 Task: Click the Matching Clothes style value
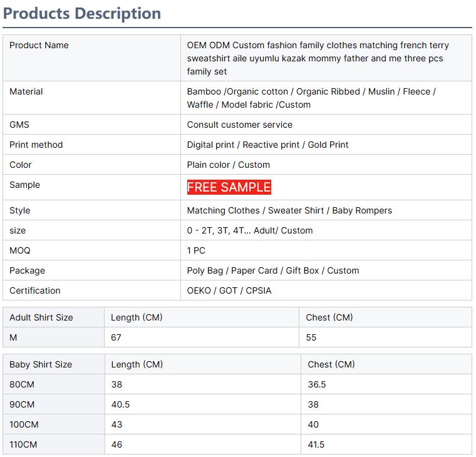[x=289, y=210]
